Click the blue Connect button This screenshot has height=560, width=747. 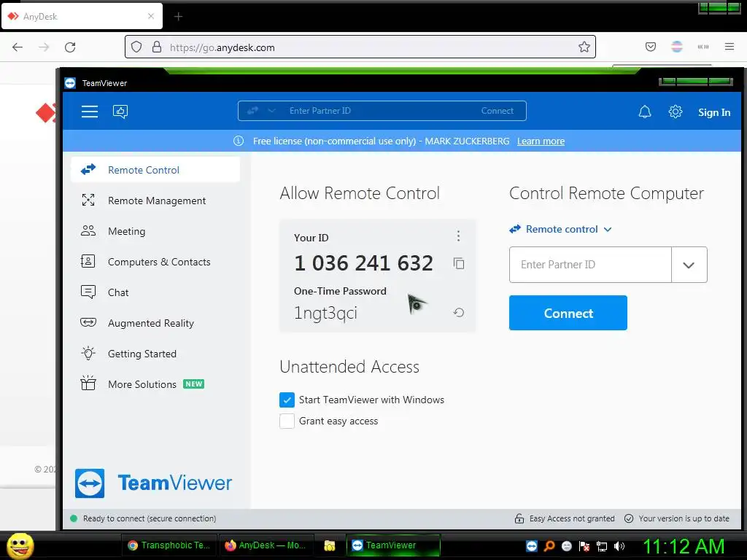click(x=568, y=313)
